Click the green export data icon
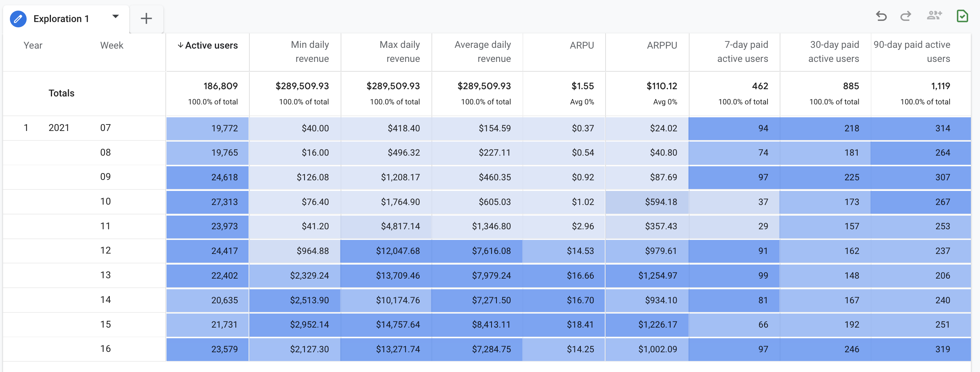 point(962,16)
